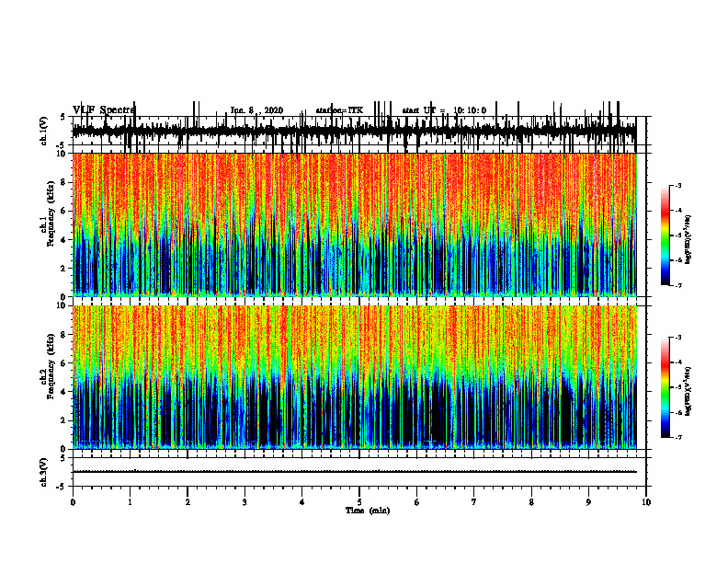Click tick label "2" on the Time axis
Screen dimensions: 728x563
188,502
